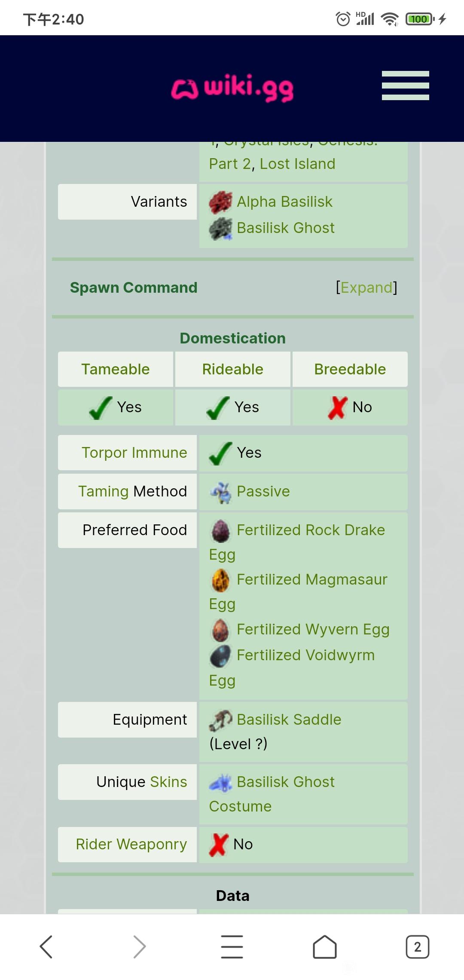Open the Rider Weaponry link
464x980 pixels.
pos(131,844)
